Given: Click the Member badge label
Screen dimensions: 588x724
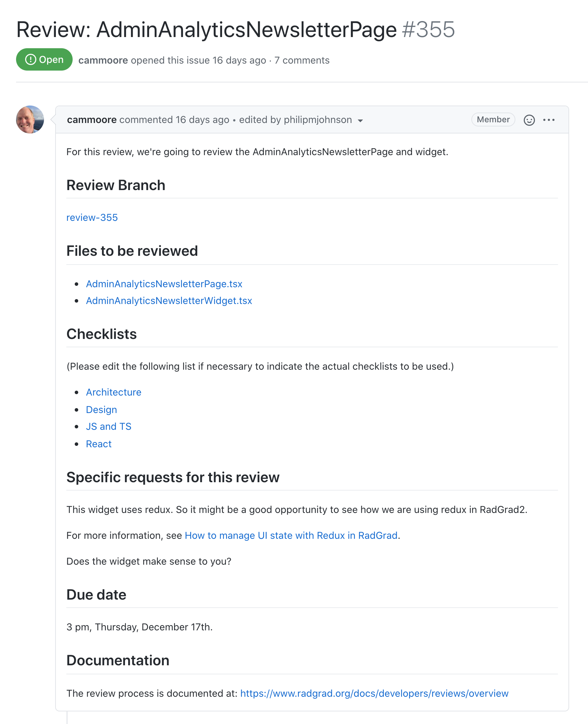Looking at the screenshot, I should [x=493, y=120].
